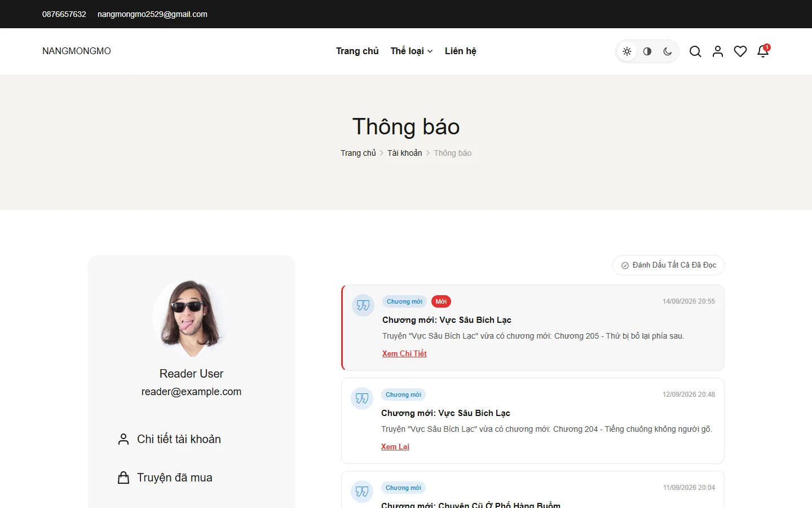This screenshot has width=812, height=508.
Task: Click the Thông báo page heading
Action: 406,126
